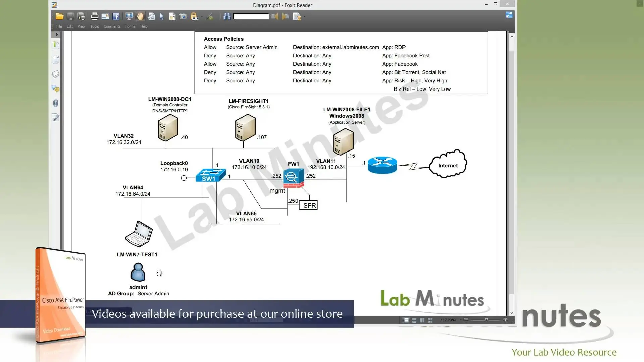Click the FW1 firewall in diagram
The image size is (644, 362).
click(293, 178)
